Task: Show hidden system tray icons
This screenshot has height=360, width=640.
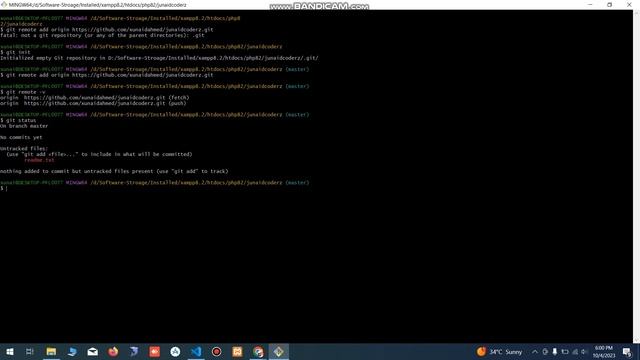Action: (535, 351)
